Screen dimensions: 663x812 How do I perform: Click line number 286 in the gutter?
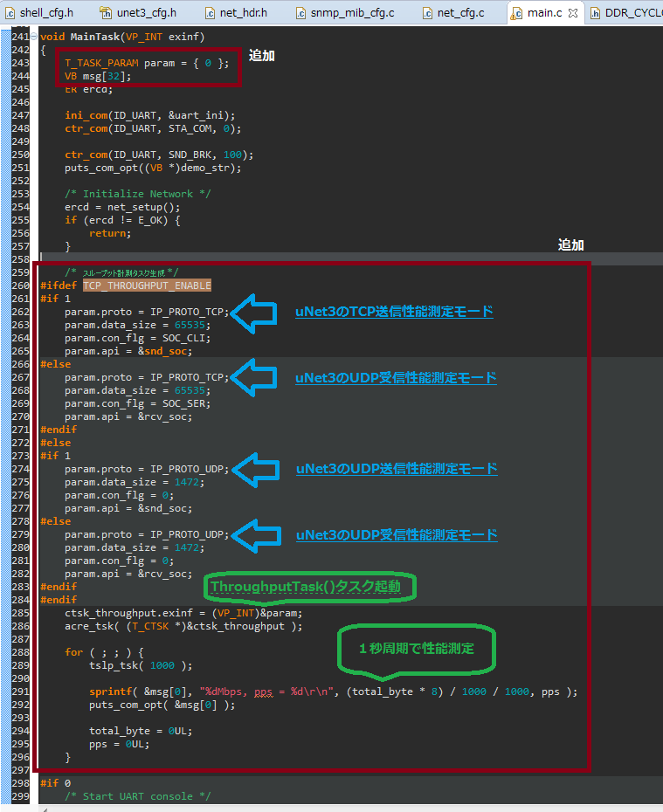tap(19, 626)
